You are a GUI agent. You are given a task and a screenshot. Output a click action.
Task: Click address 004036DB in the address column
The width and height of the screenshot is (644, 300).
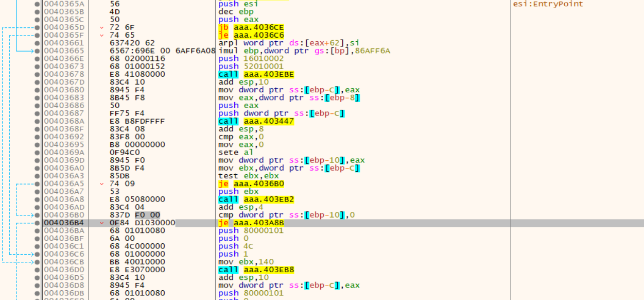click(x=63, y=293)
